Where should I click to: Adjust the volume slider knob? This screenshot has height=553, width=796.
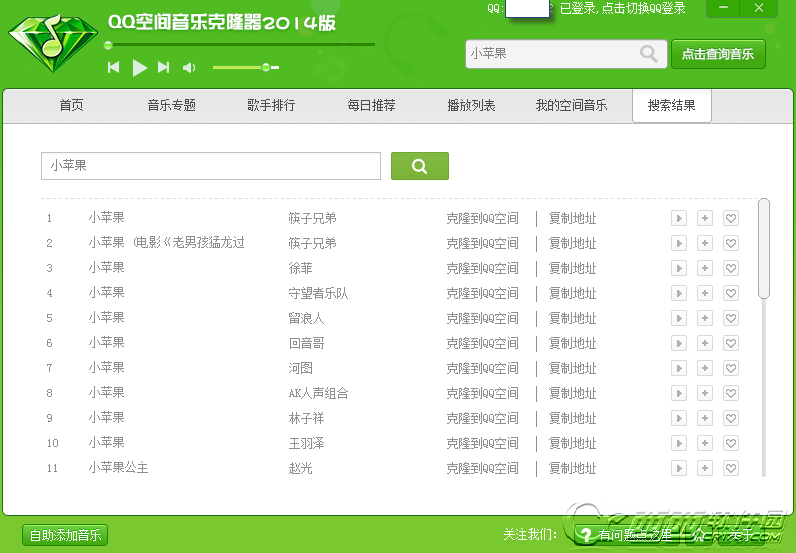coord(266,67)
